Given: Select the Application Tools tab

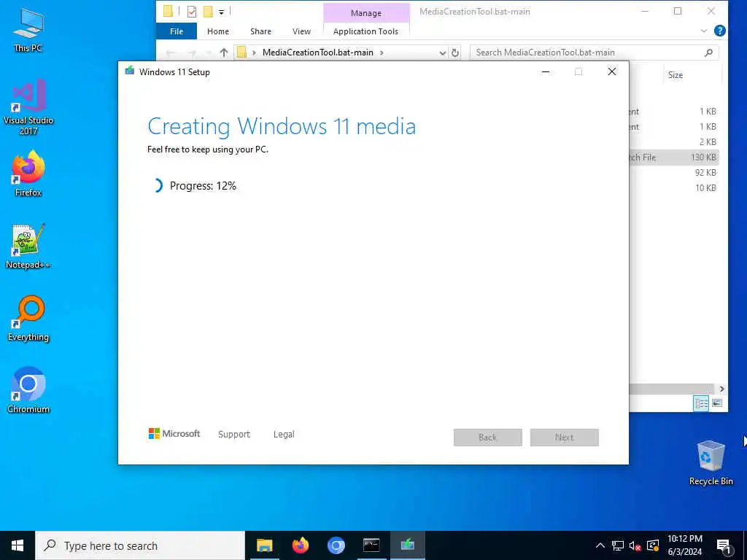Looking at the screenshot, I should [366, 31].
